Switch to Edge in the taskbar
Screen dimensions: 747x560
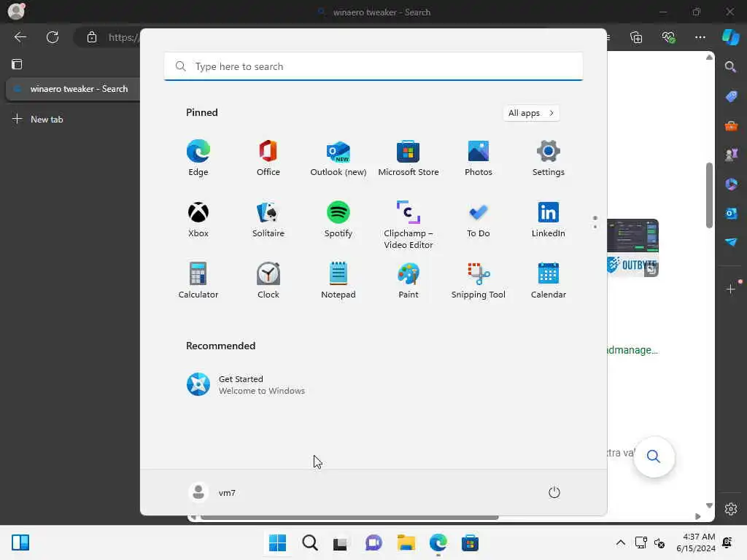[x=438, y=542]
